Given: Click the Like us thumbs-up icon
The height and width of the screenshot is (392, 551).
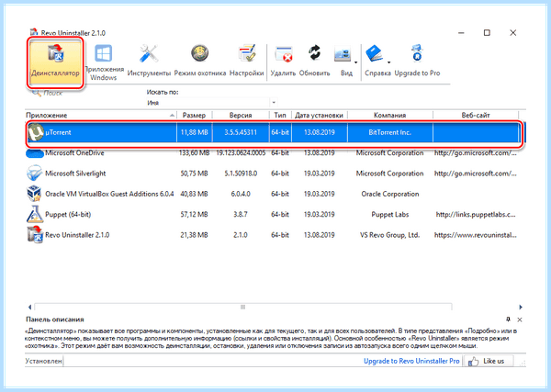Looking at the screenshot, I should coord(473,362).
